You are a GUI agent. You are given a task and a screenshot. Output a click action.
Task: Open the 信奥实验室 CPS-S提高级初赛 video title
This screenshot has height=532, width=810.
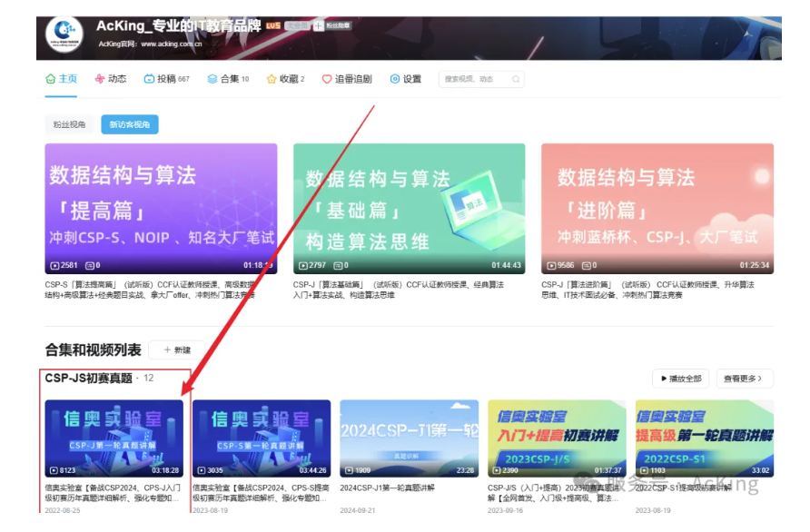tap(261, 493)
